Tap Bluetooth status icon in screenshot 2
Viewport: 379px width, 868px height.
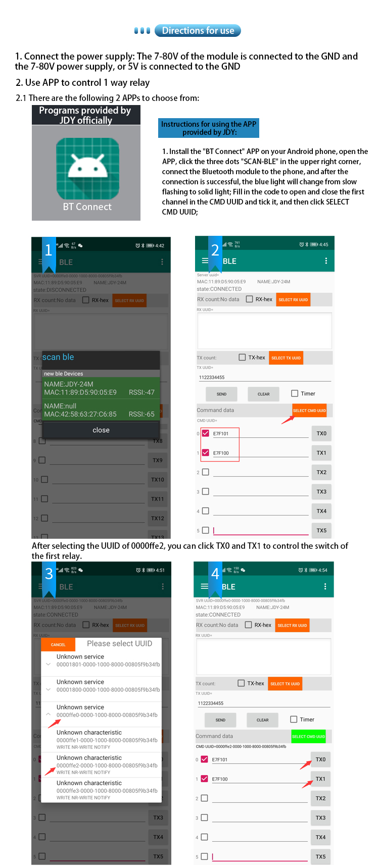307,244
